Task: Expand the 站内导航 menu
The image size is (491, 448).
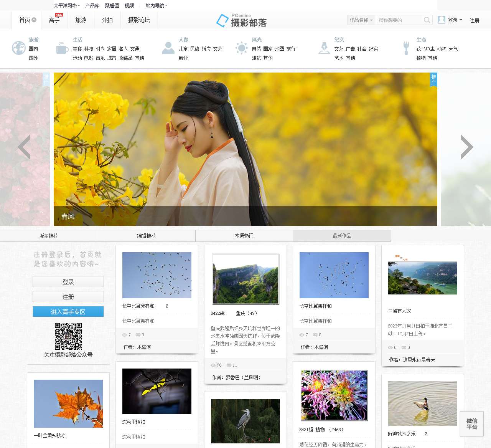Action: [157, 5]
